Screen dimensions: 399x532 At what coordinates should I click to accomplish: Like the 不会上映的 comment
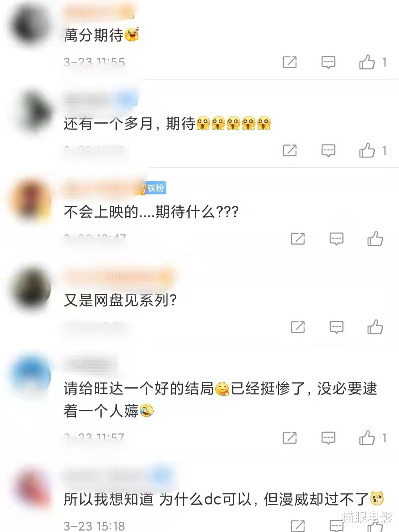(x=375, y=239)
